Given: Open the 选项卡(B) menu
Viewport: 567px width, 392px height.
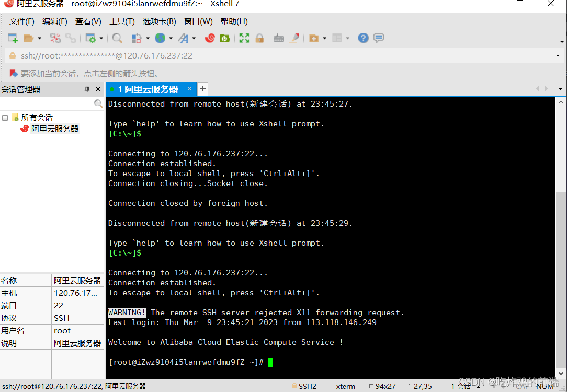Looking at the screenshot, I should [159, 21].
